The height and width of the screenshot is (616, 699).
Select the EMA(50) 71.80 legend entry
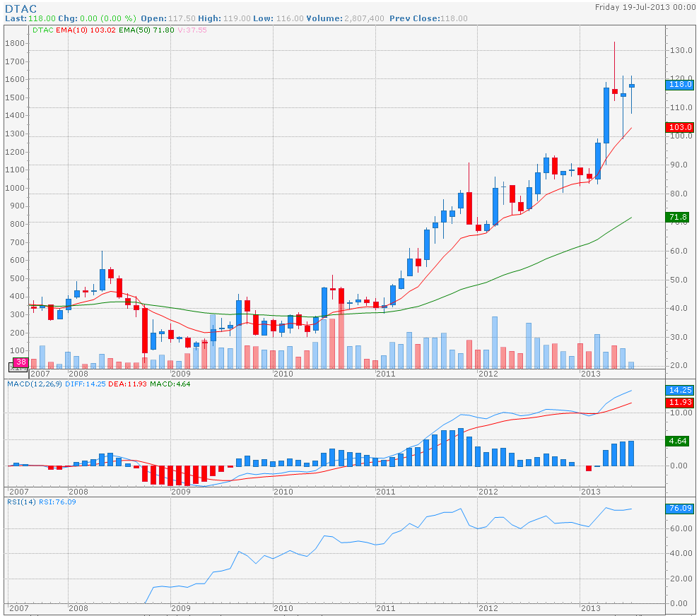pyautogui.click(x=146, y=30)
